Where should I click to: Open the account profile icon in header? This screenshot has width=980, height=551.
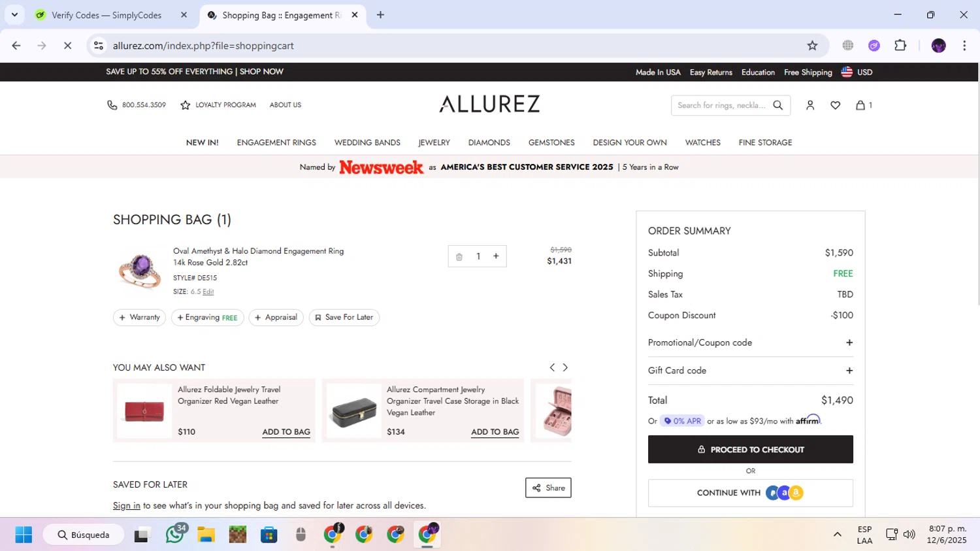click(810, 105)
